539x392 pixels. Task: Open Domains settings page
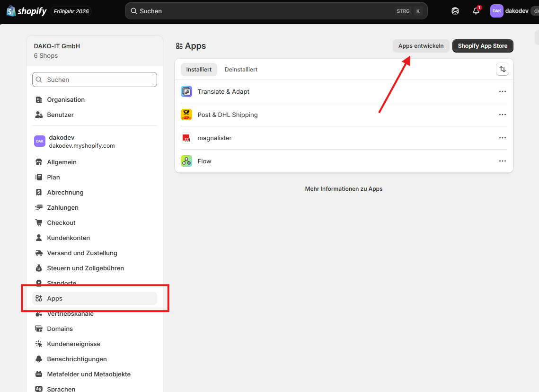coord(95,329)
